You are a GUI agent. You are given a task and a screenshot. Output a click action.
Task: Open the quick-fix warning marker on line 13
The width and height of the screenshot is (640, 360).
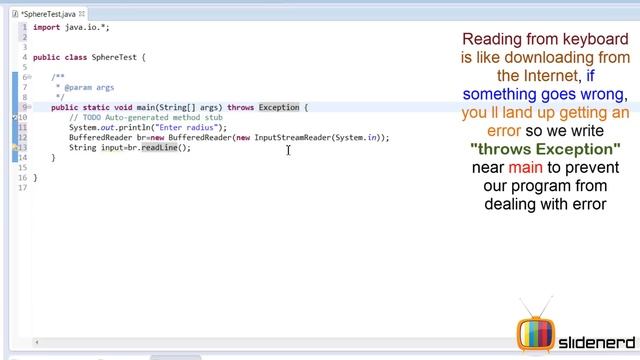[x=15, y=147]
